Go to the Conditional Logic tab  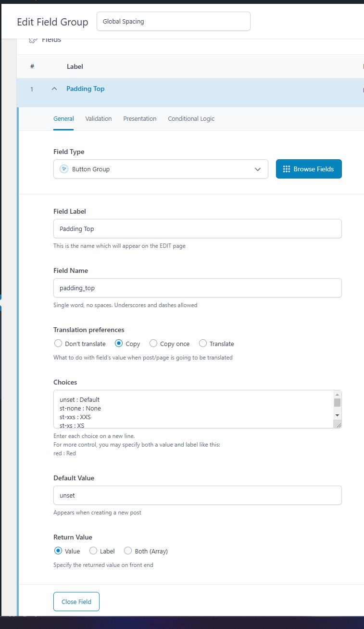[x=191, y=118]
